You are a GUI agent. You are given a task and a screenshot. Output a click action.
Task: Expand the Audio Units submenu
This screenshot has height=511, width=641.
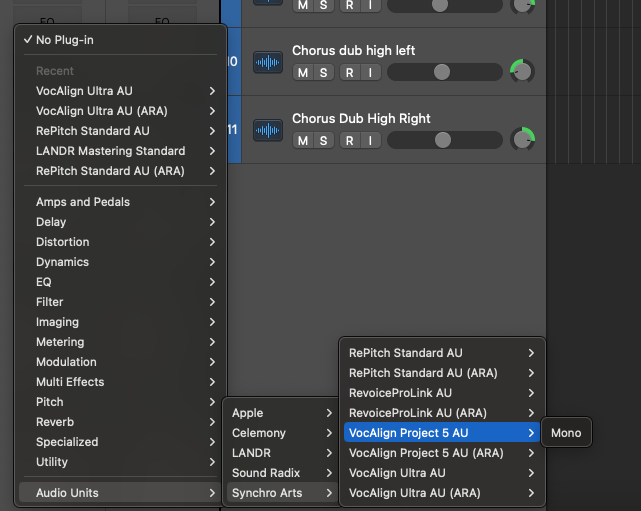click(x=120, y=492)
